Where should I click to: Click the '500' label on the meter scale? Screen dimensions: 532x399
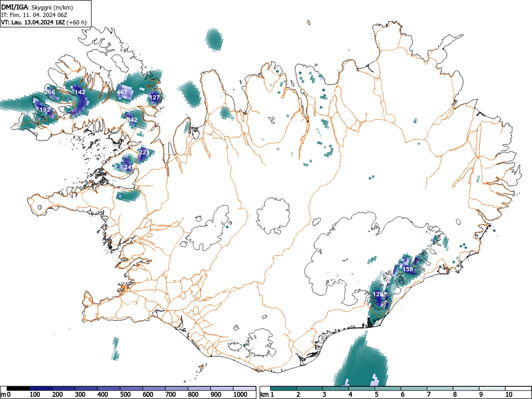pyautogui.click(x=126, y=395)
